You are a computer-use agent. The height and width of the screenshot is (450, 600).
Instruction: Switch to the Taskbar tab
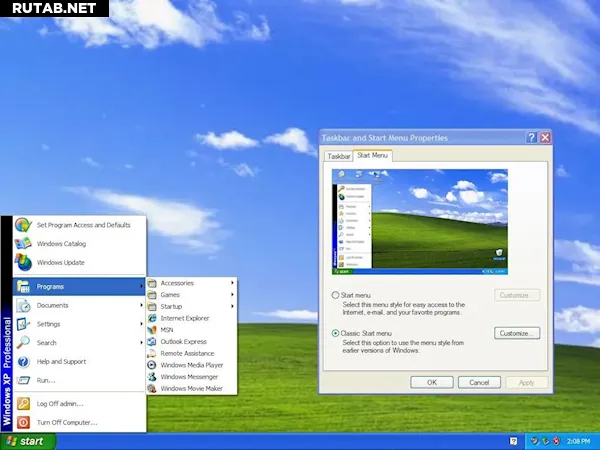(x=339, y=157)
